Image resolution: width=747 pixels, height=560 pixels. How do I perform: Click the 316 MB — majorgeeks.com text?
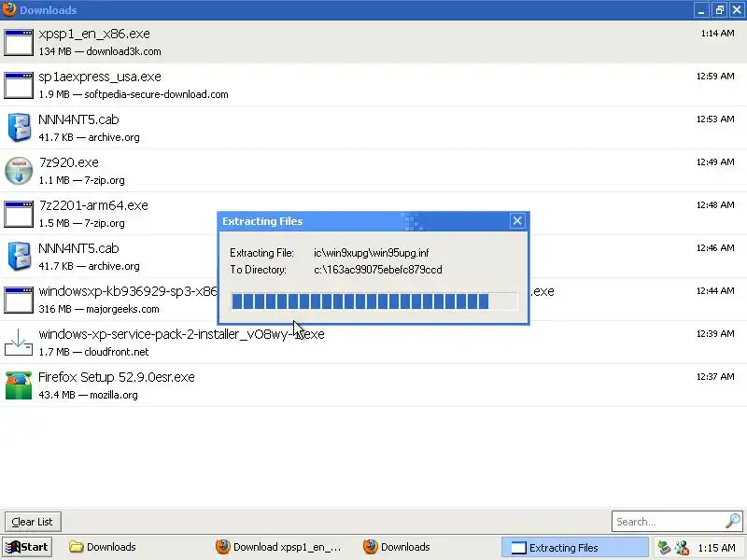[99, 309]
